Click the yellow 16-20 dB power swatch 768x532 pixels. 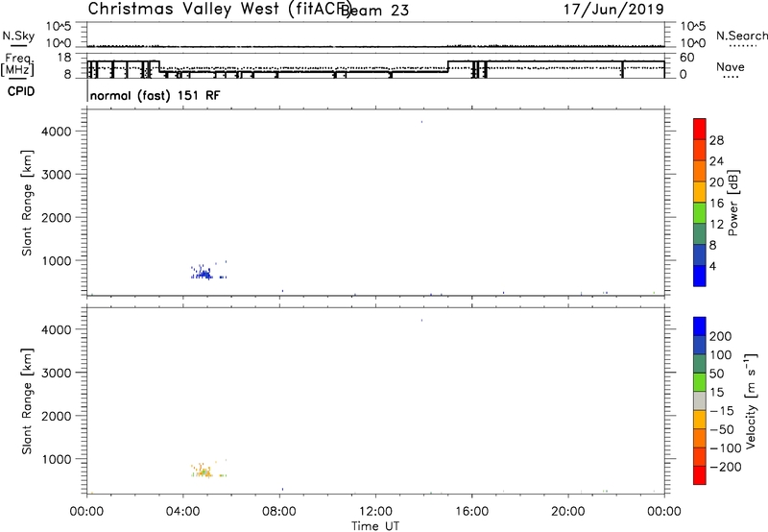pyautogui.click(x=700, y=192)
